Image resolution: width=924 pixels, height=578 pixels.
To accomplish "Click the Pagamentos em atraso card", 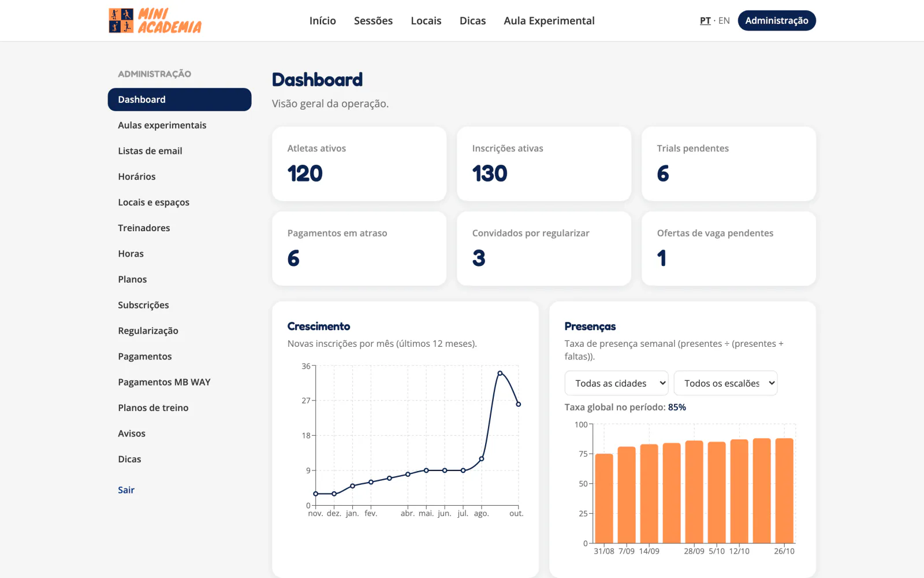I will (359, 249).
